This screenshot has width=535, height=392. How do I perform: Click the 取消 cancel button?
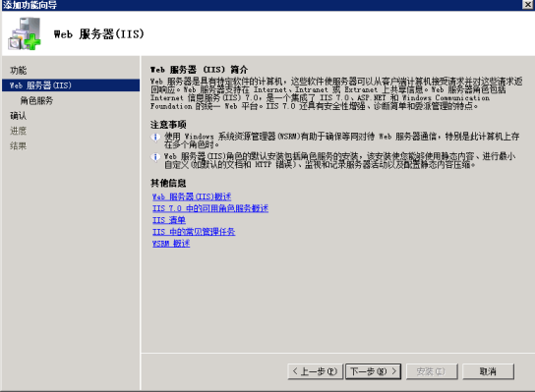(488, 371)
